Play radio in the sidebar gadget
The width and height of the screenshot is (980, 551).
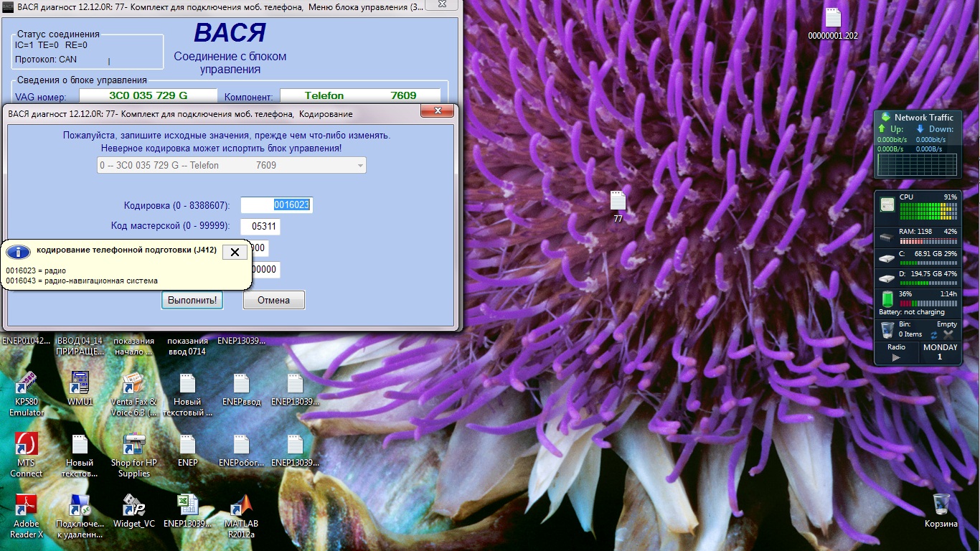pyautogui.click(x=895, y=357)
